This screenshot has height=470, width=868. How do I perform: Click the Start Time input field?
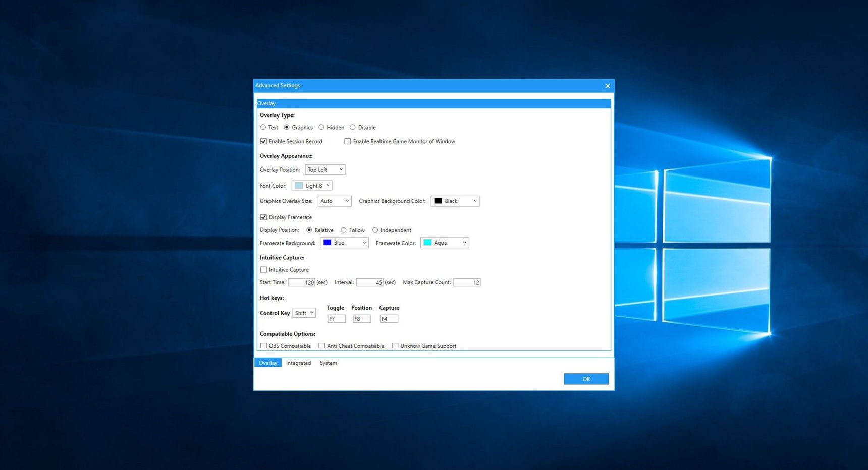click(302, 282)
